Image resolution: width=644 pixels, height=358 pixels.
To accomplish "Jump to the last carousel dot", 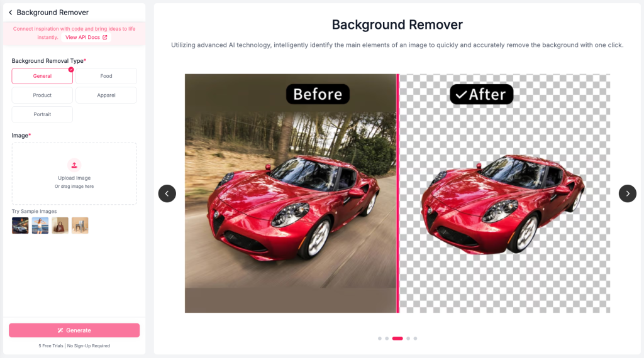I will pyautogui.click(x=415, y=339).
